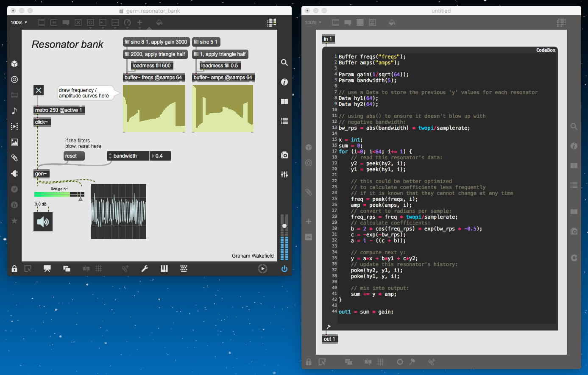Click 'fill sinc 8 1, apply gain 3000' message
The height and width of the screenshot is (375, 588).
pos(156,42)
